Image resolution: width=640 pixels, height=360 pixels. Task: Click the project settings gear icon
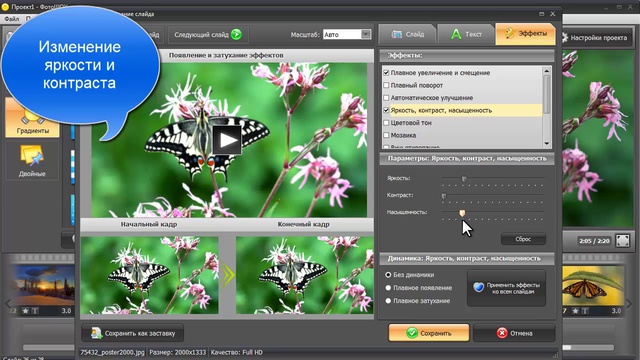(x=565, y=38)
